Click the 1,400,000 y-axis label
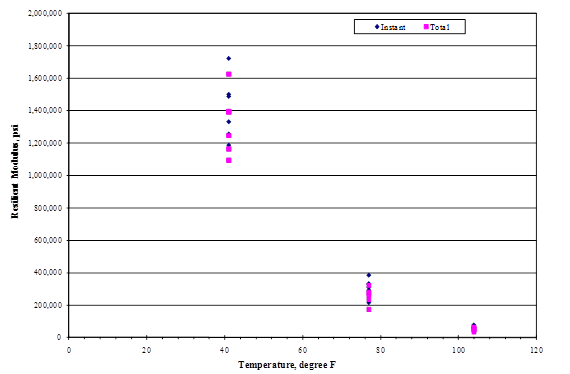 point(45,110)
